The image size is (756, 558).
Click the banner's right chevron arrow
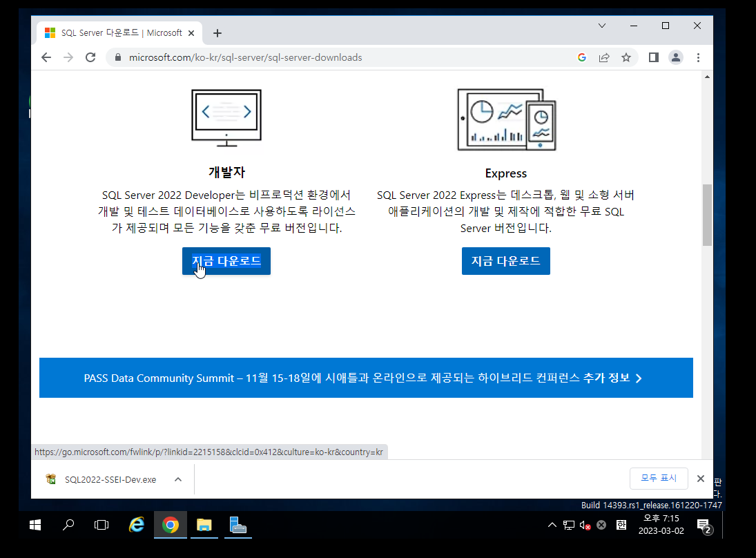click(x=639, y=378)
